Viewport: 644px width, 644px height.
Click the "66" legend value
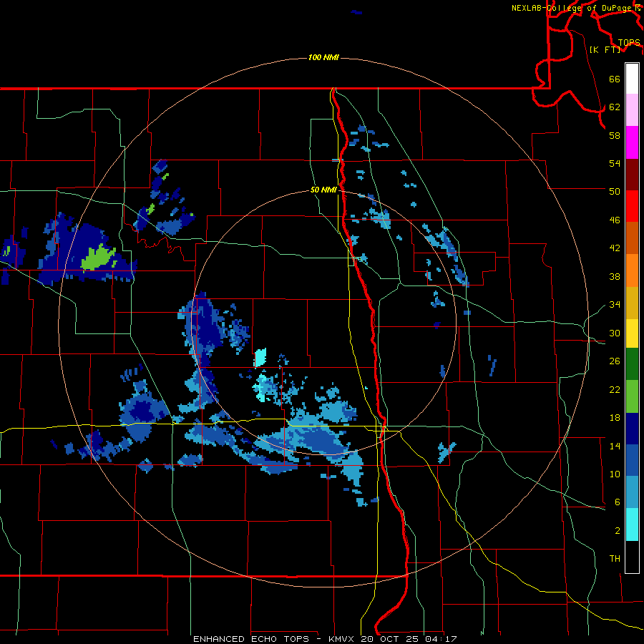[615, 79]
